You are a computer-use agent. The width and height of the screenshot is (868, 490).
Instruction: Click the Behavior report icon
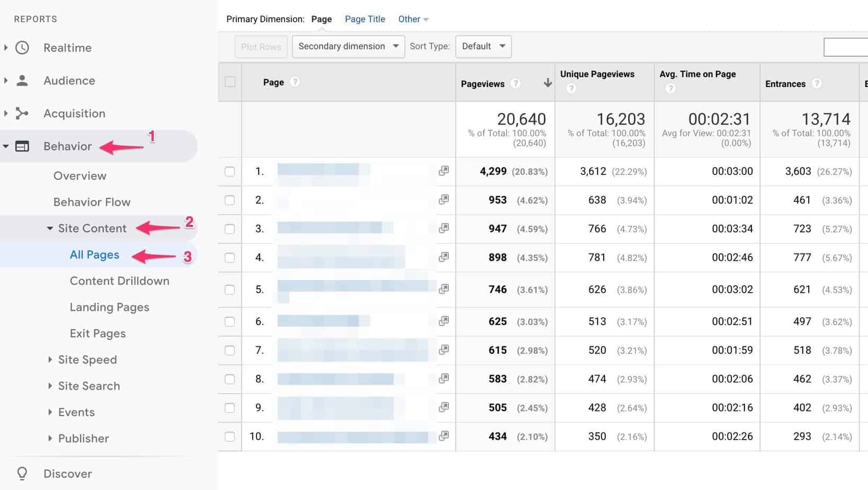pos(22,146)
